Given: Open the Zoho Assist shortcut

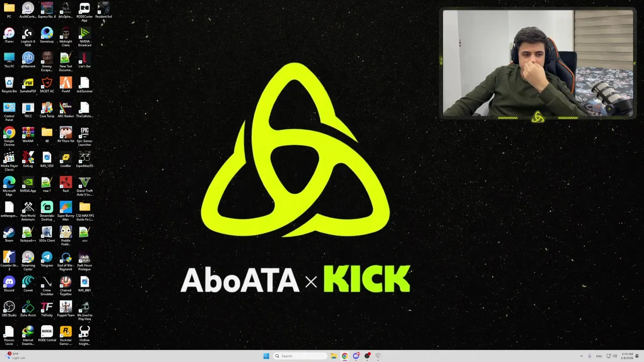Looking at the screenshot, I should [28, 309].
